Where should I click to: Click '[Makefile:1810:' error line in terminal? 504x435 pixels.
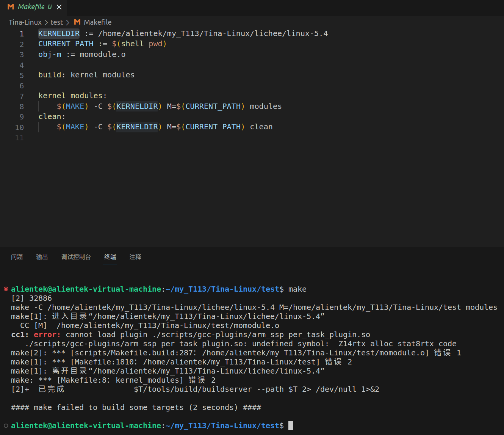(x=182, y=362)
